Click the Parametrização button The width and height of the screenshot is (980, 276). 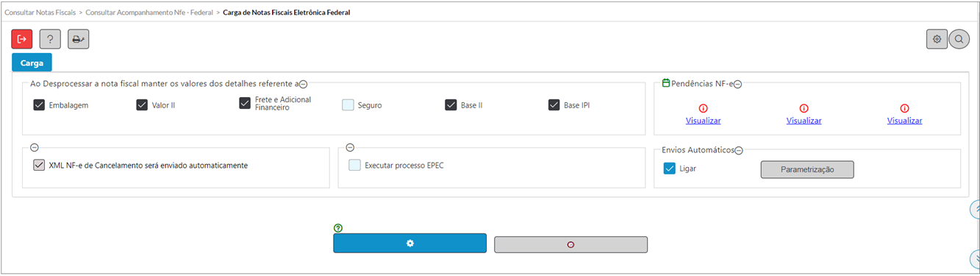(x=807, y=169)
